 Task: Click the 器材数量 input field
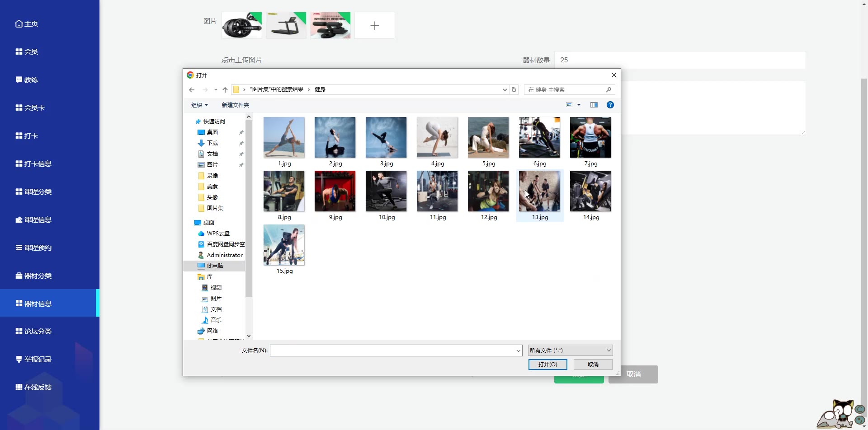(x=680, y=60)
